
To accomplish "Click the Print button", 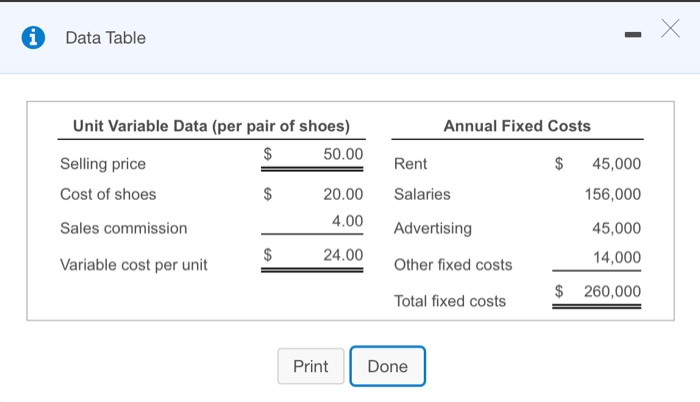I will 311,366.
